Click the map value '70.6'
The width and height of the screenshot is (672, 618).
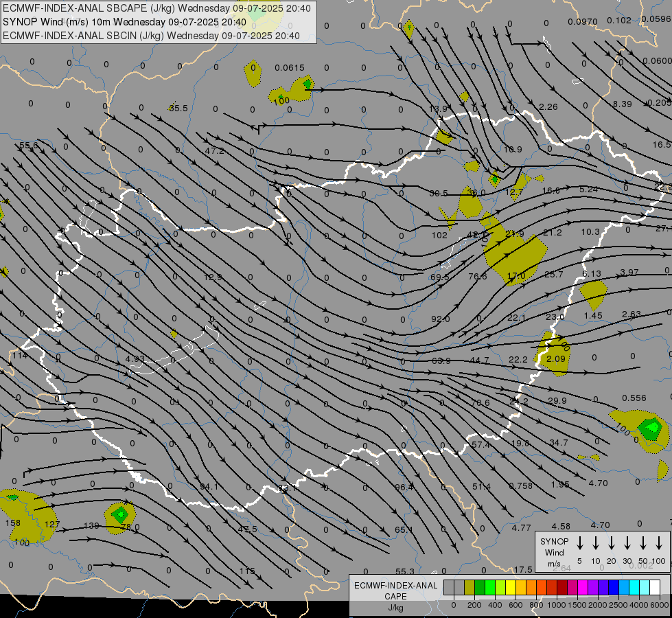click(x=480, y=402)
